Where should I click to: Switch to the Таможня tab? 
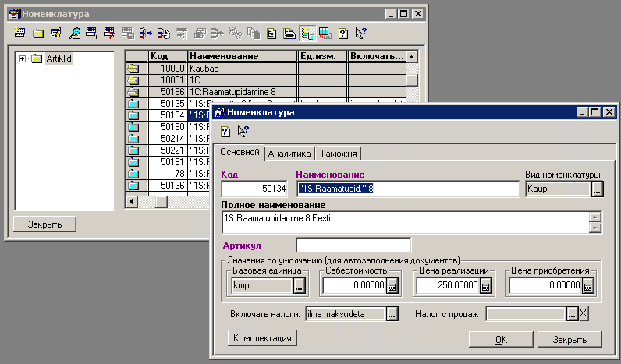(x=339, y=154)
